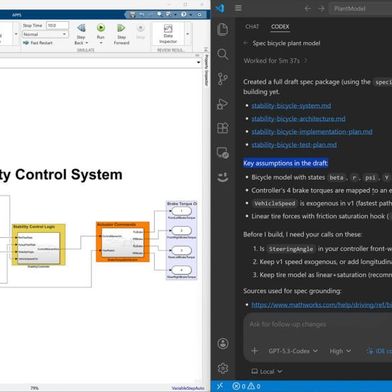The height and width of the screenshot is (392, 392).
Task: Select outport 1 FrontLeftBrakeTorque block
Action: tap(182, 211)
